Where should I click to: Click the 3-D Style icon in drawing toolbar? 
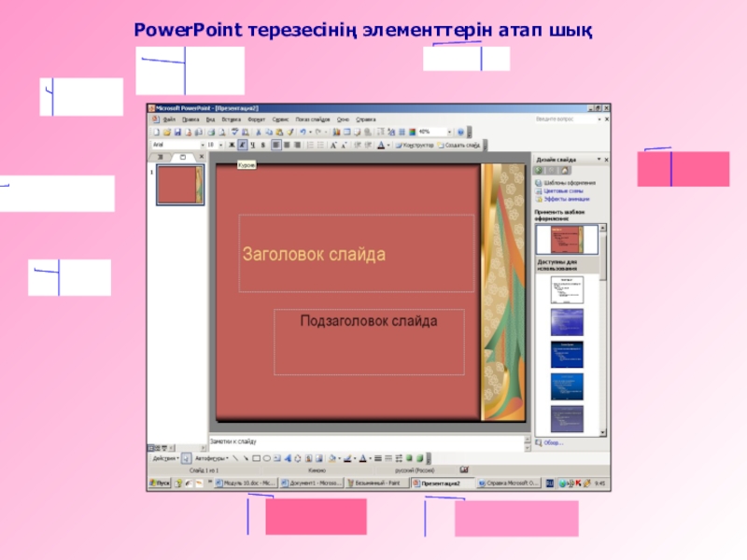[419, 458]
